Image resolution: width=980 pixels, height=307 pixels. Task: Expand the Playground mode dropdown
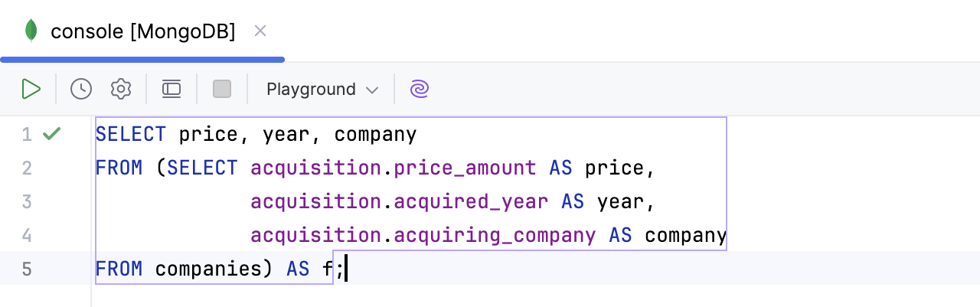pyautogui.click(x=322, y=89)
